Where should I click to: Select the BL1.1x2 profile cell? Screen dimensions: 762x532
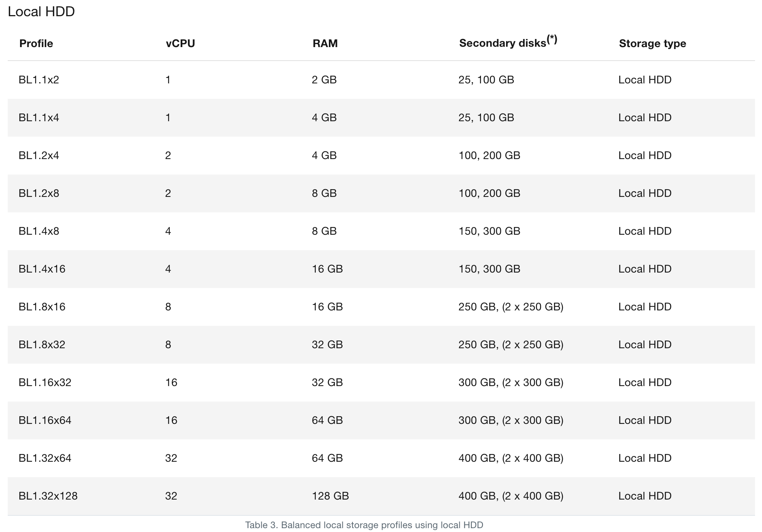(39, 80)
